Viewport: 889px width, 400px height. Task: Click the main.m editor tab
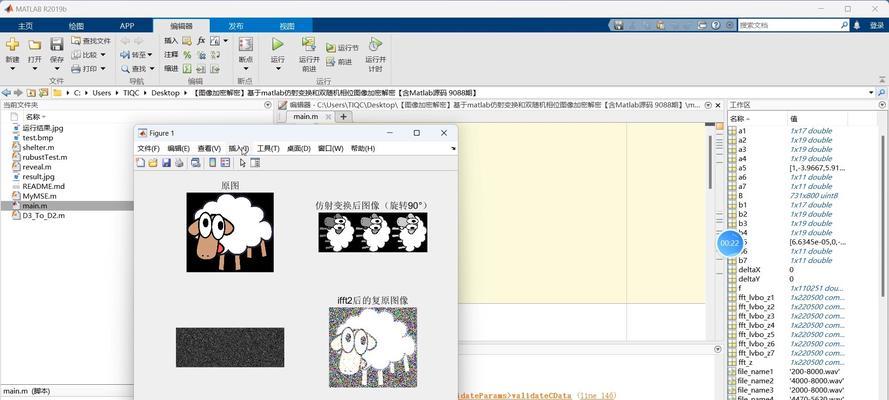click(306, 116)
